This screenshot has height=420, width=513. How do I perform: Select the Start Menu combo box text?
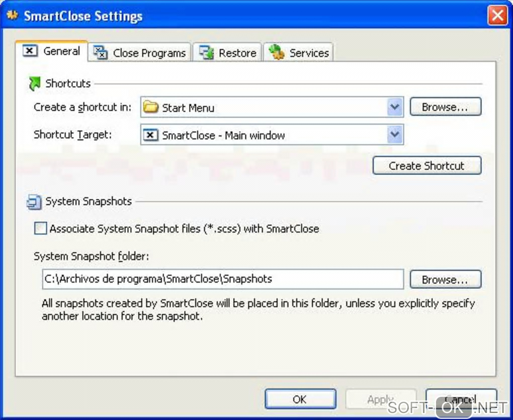point(188,108)
